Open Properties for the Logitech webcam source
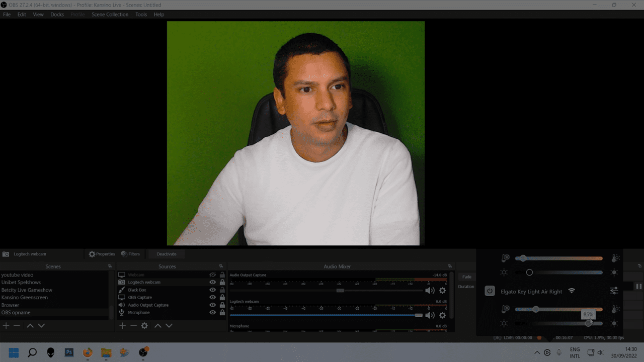 (x=102, y=254)
